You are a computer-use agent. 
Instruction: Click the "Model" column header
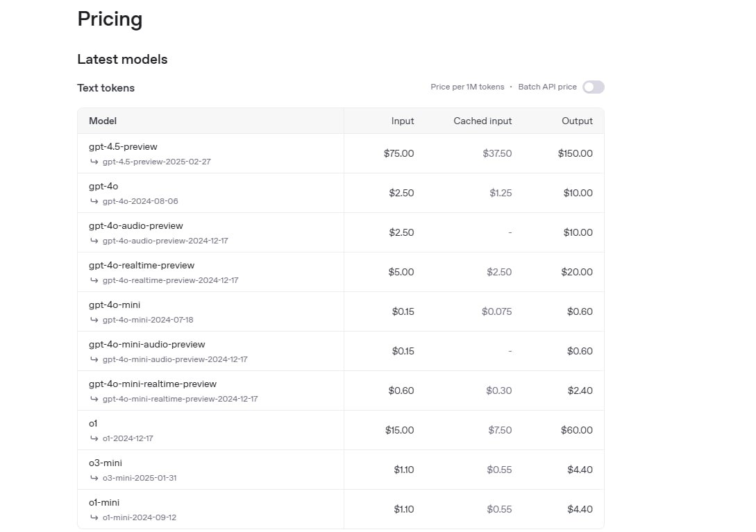103,121
